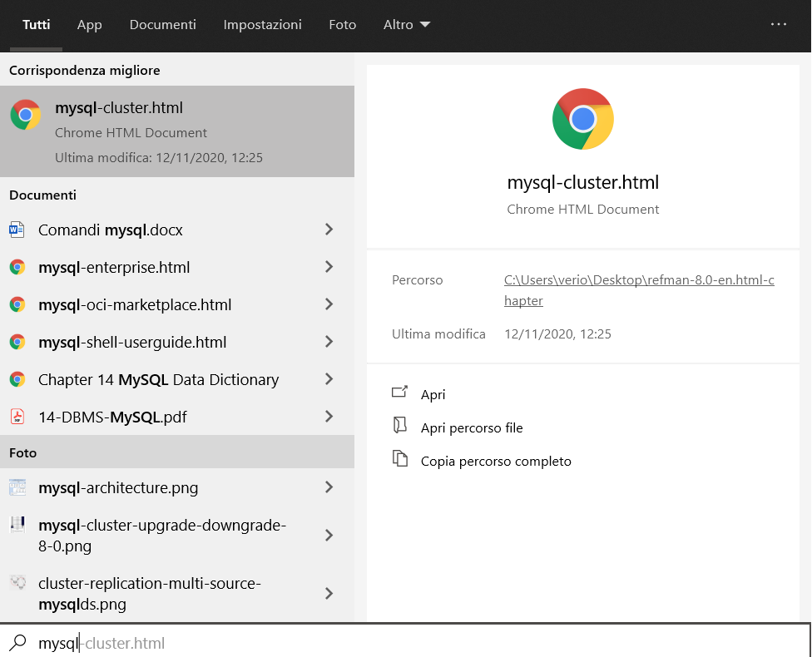Open mysql-cluster-upgrade-downgrade-8-0.png result
The width and height of the screenshot is (812, 657).
pos(162,536)
